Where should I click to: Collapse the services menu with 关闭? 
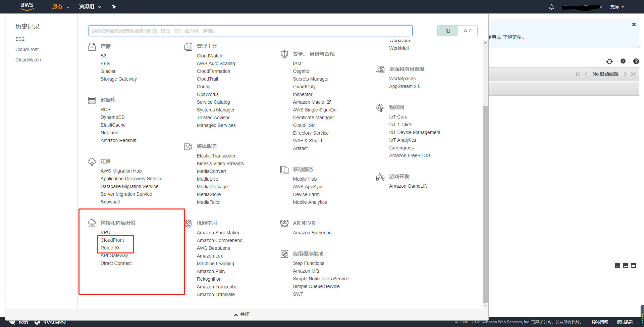coord(242,314)
